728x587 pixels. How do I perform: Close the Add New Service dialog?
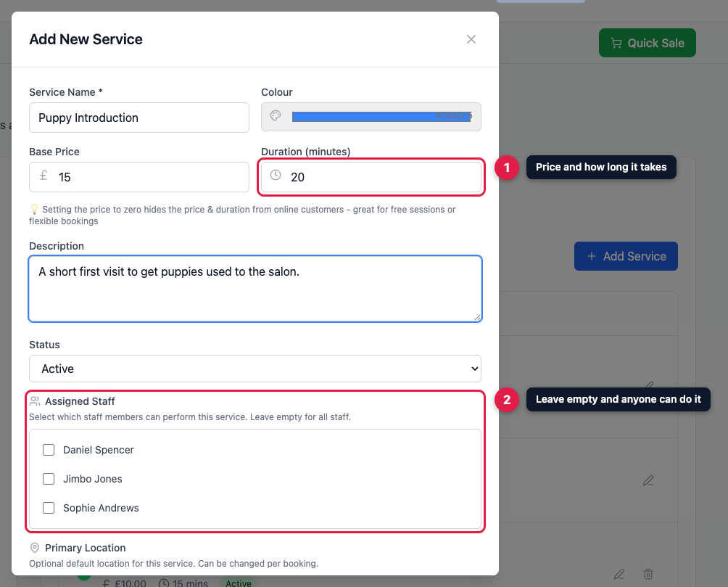pos(471,39)
